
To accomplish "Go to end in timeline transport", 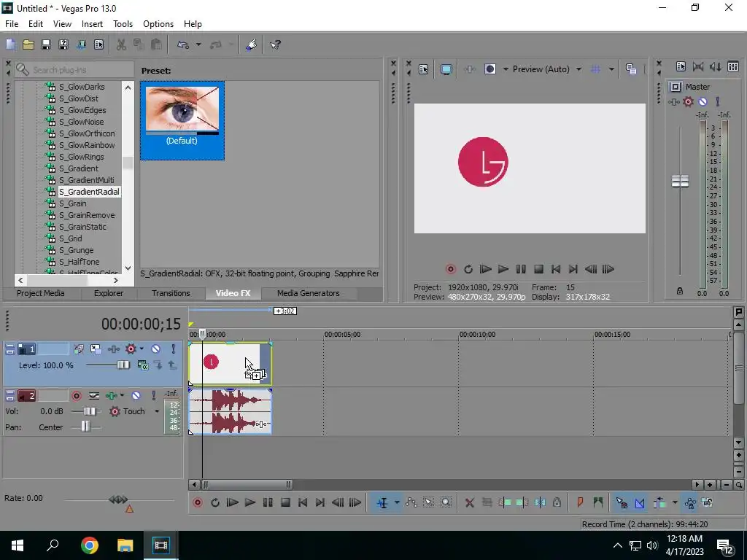I will (x=320, y=502).
